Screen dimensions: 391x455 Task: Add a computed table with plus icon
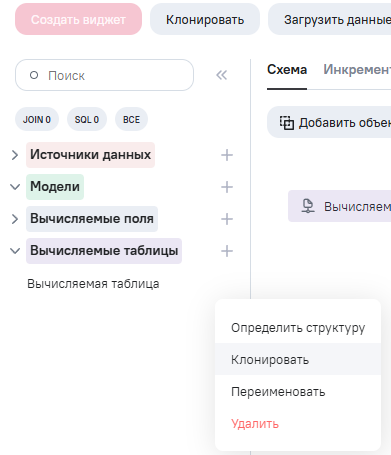(x=227, y=251)
